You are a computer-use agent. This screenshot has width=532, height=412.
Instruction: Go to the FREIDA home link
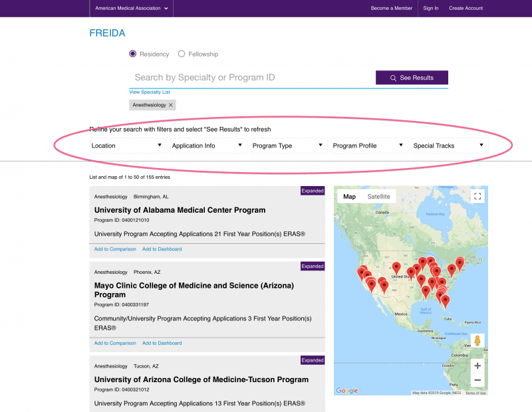(107, 33)
